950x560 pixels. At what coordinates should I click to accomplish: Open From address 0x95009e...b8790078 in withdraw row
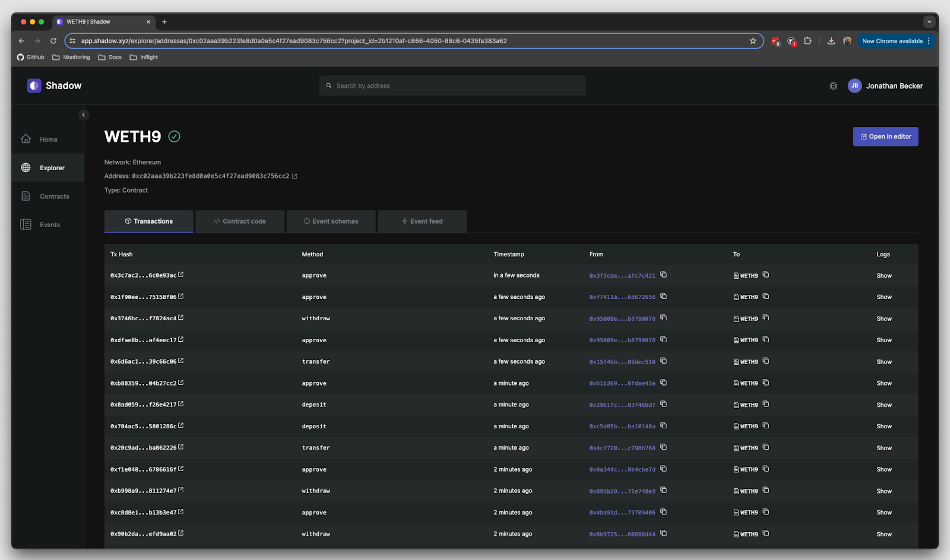click(x=622, y=319)
